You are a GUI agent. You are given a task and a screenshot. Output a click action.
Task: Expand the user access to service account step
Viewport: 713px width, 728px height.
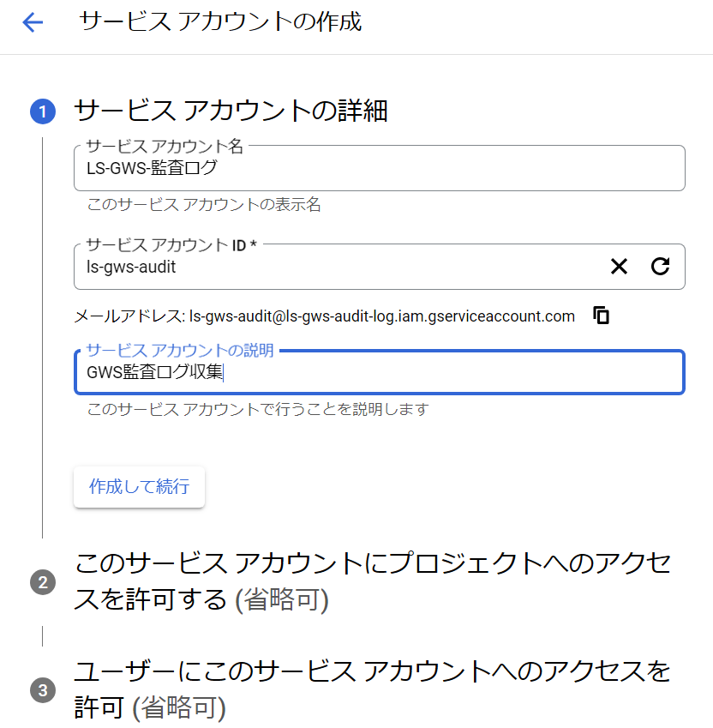click(x=373, y=689)
